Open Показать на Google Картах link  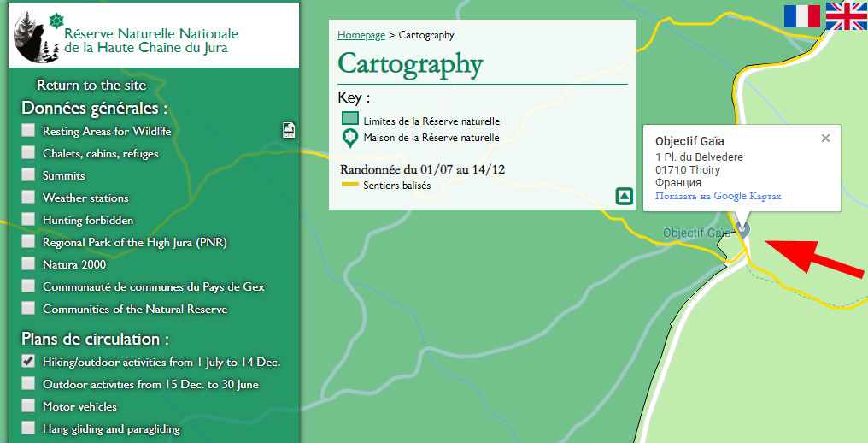pos(718,196)
